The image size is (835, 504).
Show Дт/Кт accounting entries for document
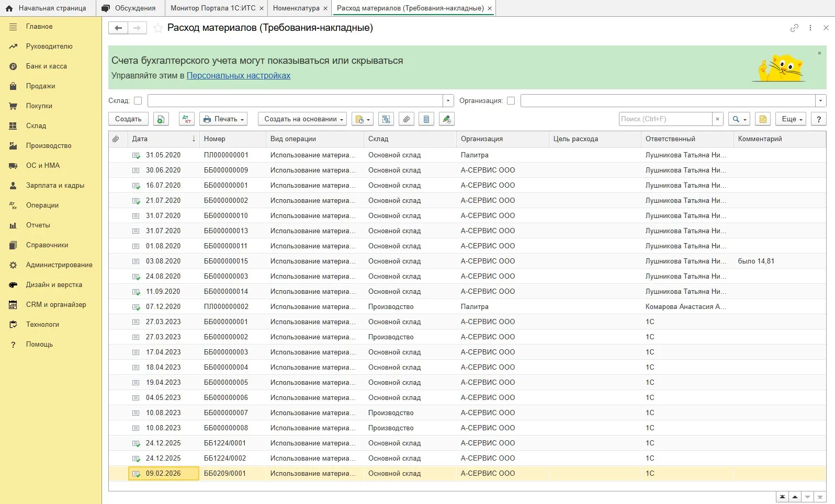pyautogui.click(x=187, y=119)
